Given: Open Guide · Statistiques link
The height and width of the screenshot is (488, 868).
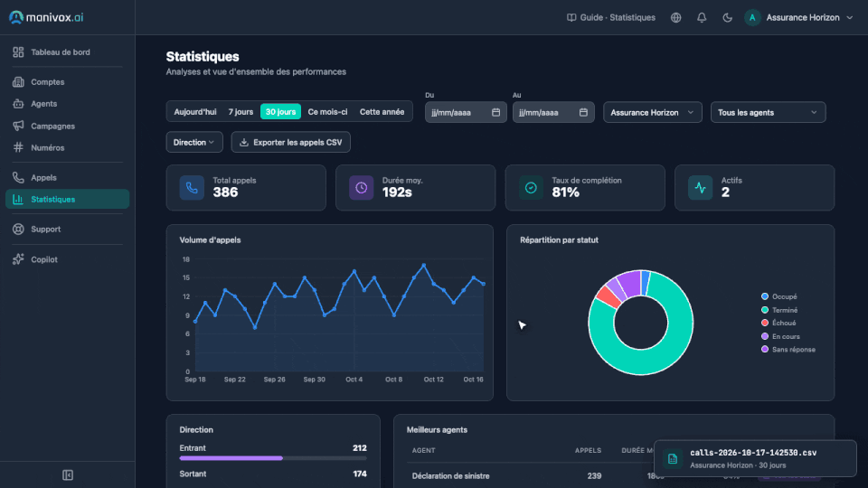Looking at the screenshot, I should coord(611,18).
